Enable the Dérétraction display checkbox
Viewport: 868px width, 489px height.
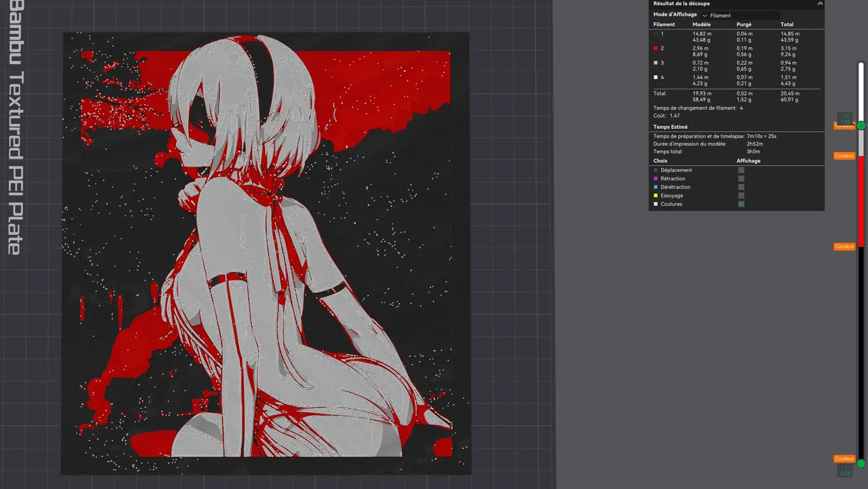(741, 187)
